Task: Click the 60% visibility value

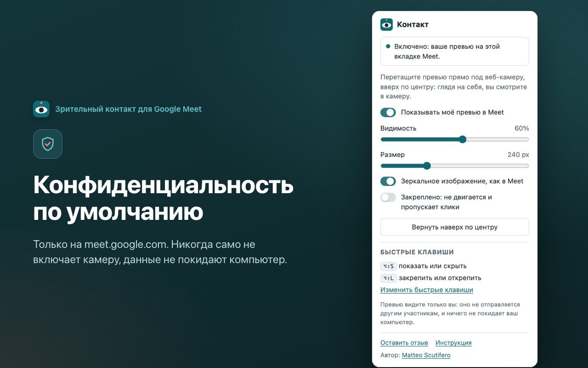Action: coord(522,128)
